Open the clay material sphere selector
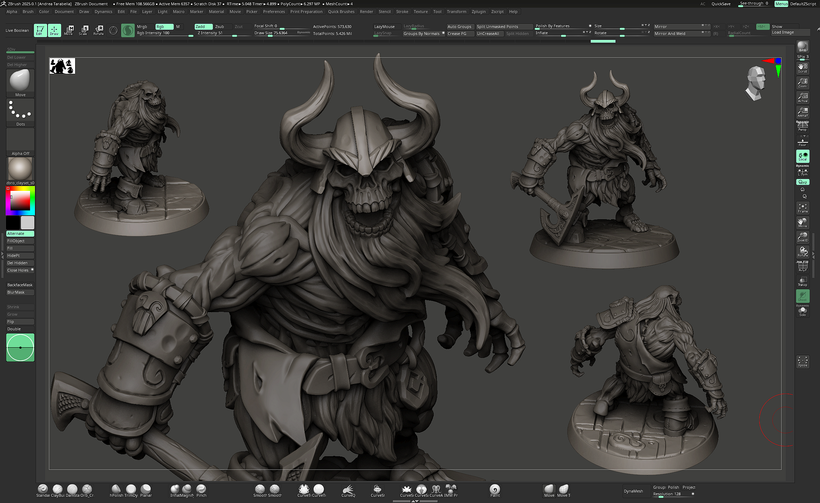The width and height of the screenshot is (820, 503). (19, 168)
